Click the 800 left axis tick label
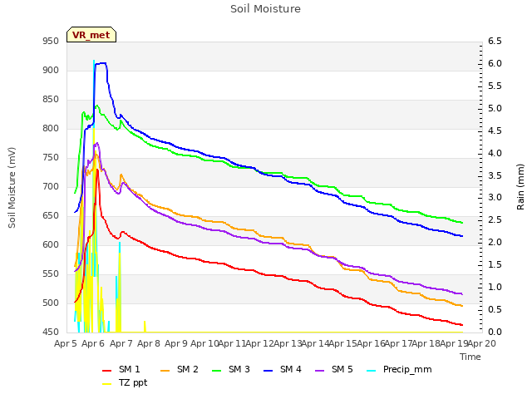 click(x=51, y=129)
